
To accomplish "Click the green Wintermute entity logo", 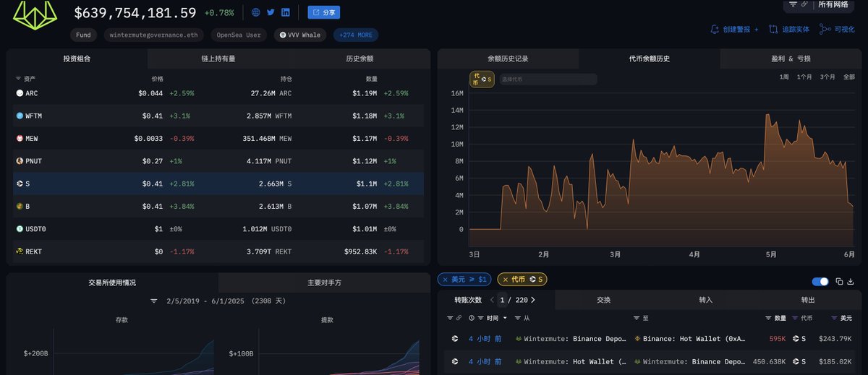I will 35,15.
